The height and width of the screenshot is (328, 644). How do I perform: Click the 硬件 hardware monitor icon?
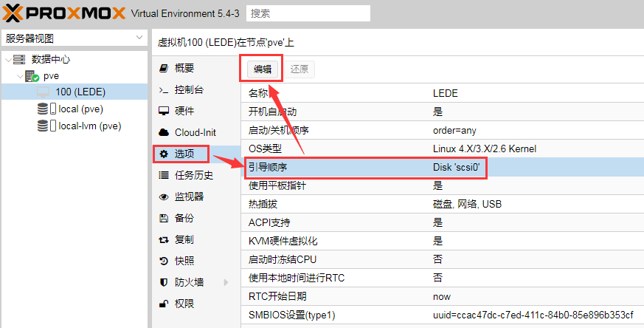coord(164,111)
